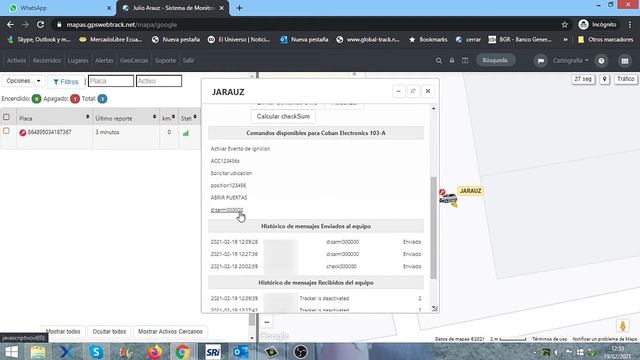
Task: Sort table by Placa column
Action: click(87, 117)
